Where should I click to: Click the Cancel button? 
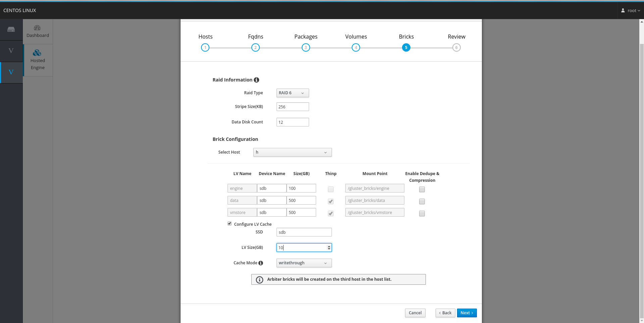(x=415, y=313)
